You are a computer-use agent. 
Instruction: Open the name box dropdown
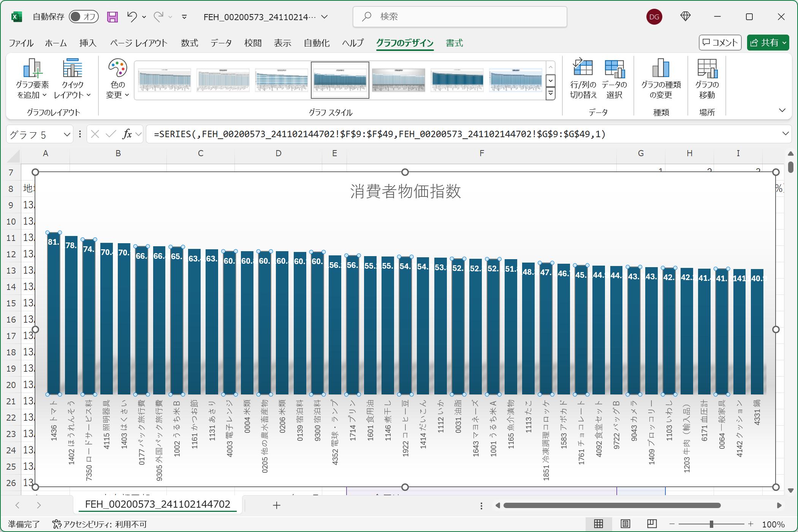coord(67,134)
